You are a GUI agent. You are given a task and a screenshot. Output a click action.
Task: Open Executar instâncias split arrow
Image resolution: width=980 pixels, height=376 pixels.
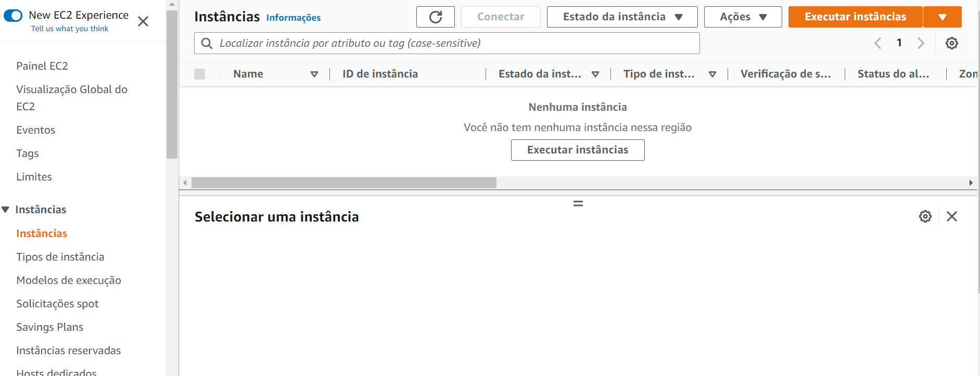pos(943,17)
